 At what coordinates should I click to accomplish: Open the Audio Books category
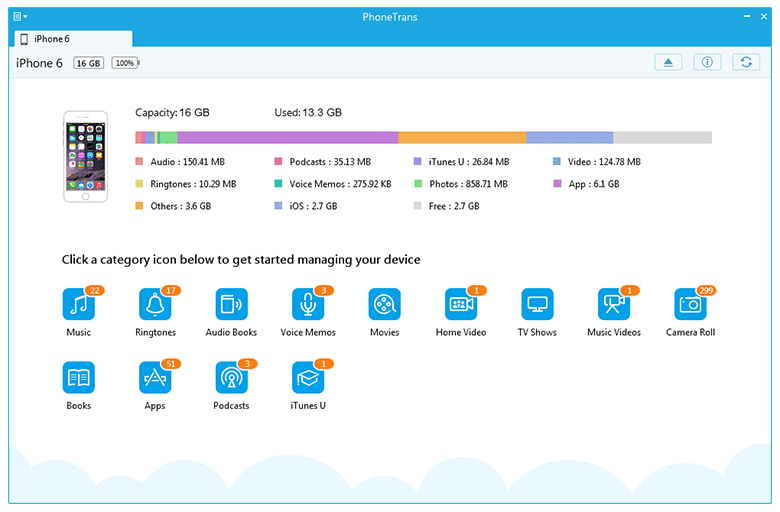[231, 304]
